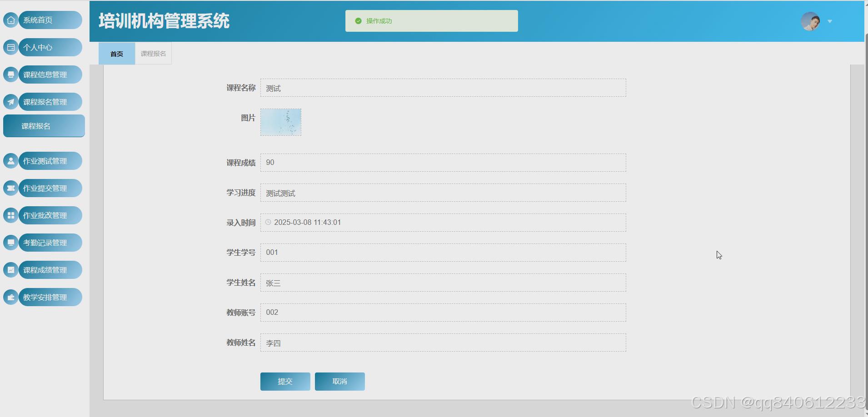Select 课程报名 submenu item
This screenshot has height=417, width=868.
click(44, 126)
